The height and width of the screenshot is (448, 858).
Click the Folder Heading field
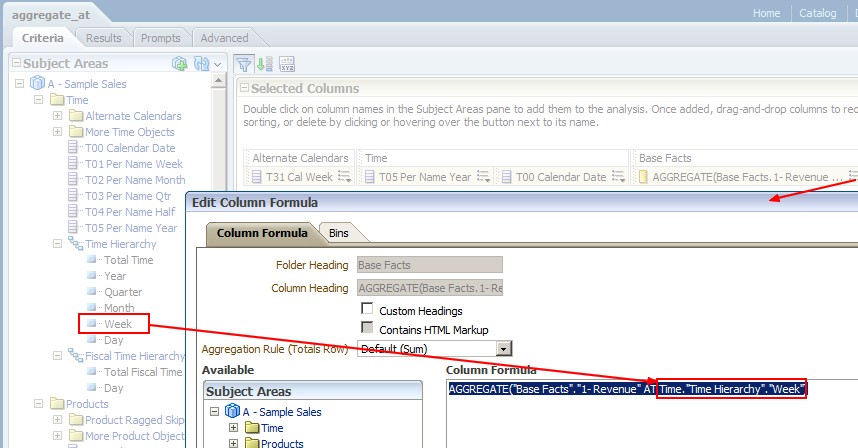tap(430, 265)
